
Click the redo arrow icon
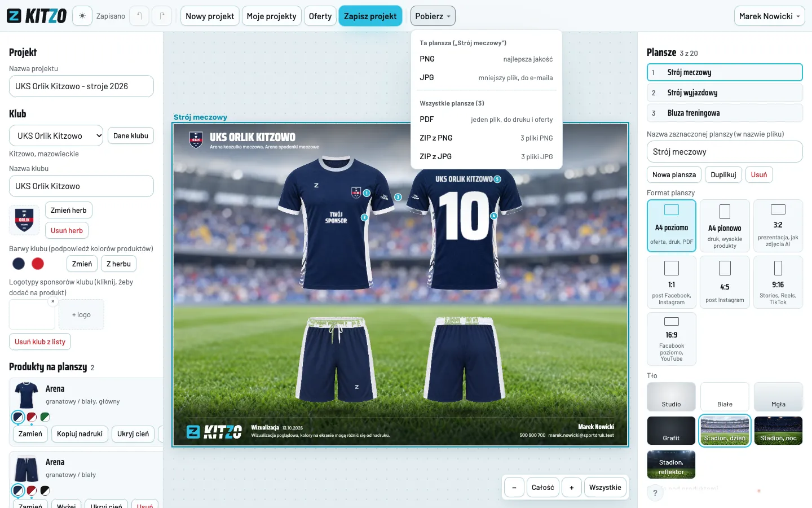(x=162, y=16)
